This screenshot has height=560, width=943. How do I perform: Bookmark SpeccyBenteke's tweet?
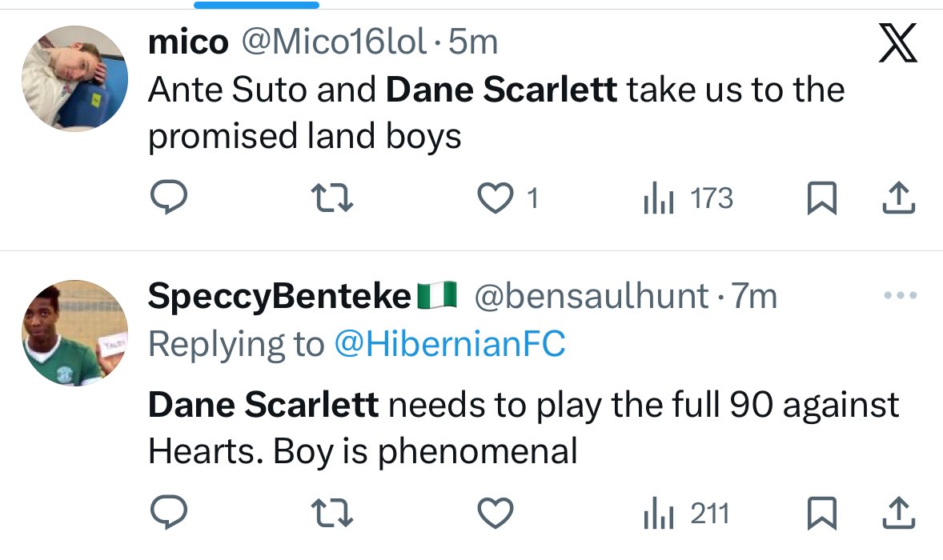(821, 513)
